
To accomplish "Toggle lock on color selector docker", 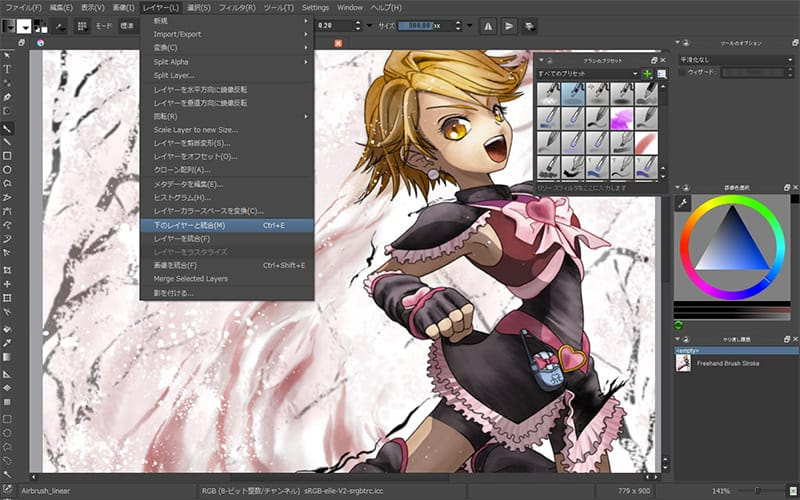I will pos(686,188).
